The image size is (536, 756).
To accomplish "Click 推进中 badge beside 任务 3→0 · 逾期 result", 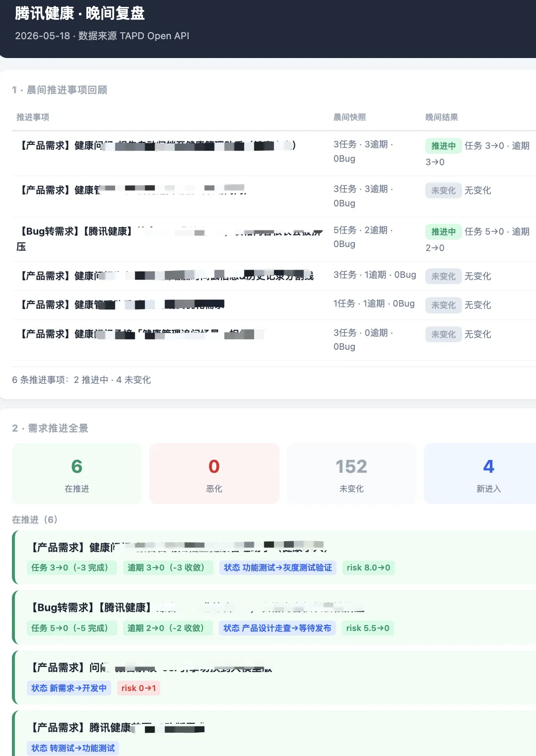I will 443,146.
